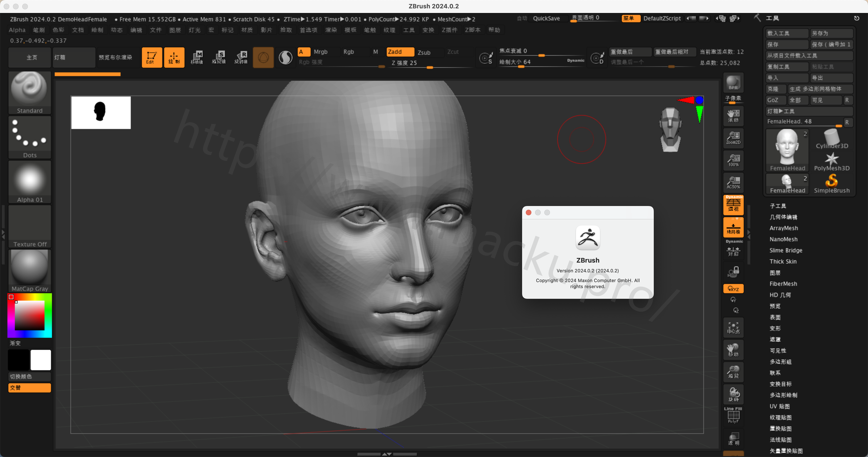Toggle local symmetry button
The height and width of the screenshot is (457, 868).
(x=733, y=250)
